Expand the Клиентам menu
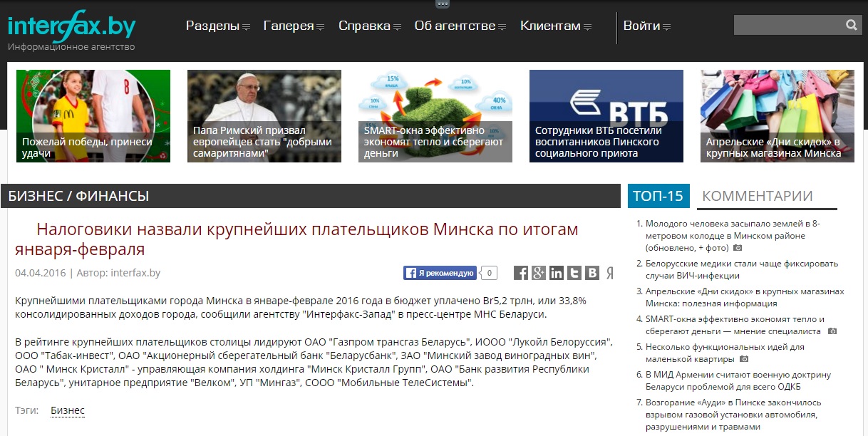The width and height of the screenshot is (868, 436). (x=556, y=26)
